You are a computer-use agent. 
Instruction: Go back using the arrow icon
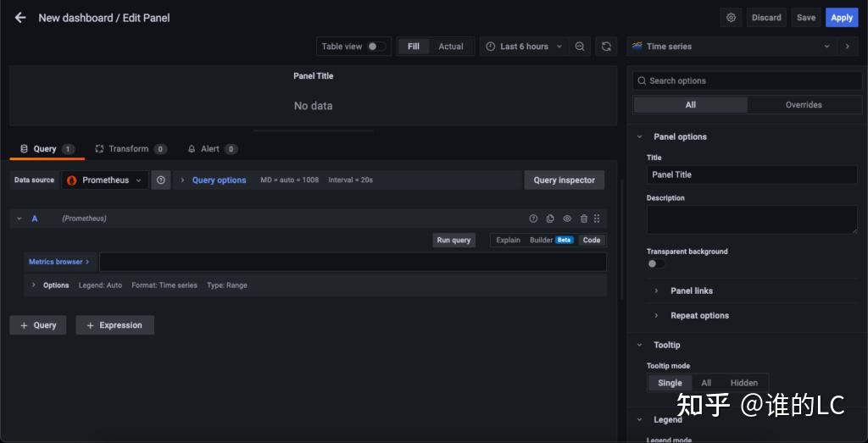(x=20, y=18)
